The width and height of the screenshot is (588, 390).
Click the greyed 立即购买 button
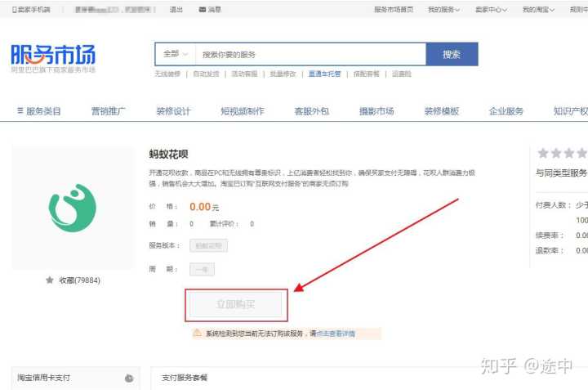(236, 304)
